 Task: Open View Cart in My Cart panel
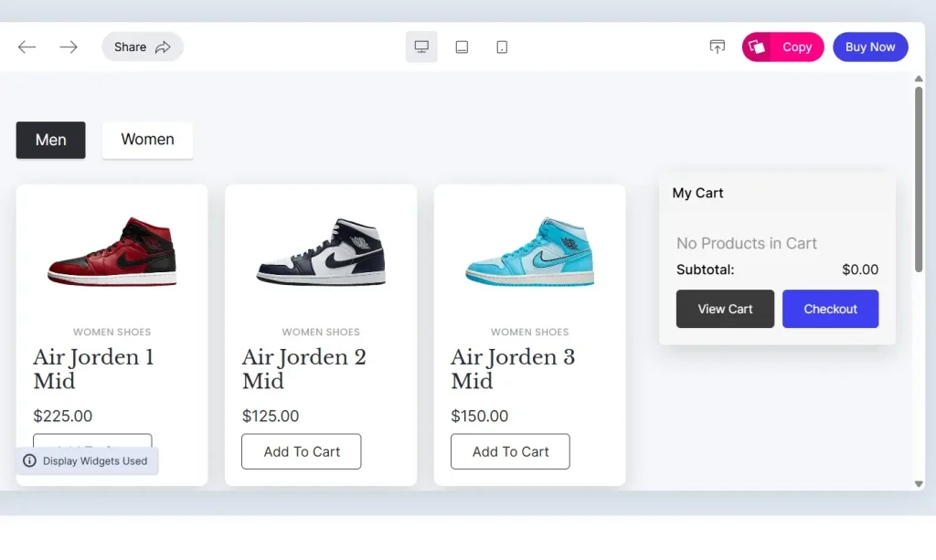coord(725,309)
